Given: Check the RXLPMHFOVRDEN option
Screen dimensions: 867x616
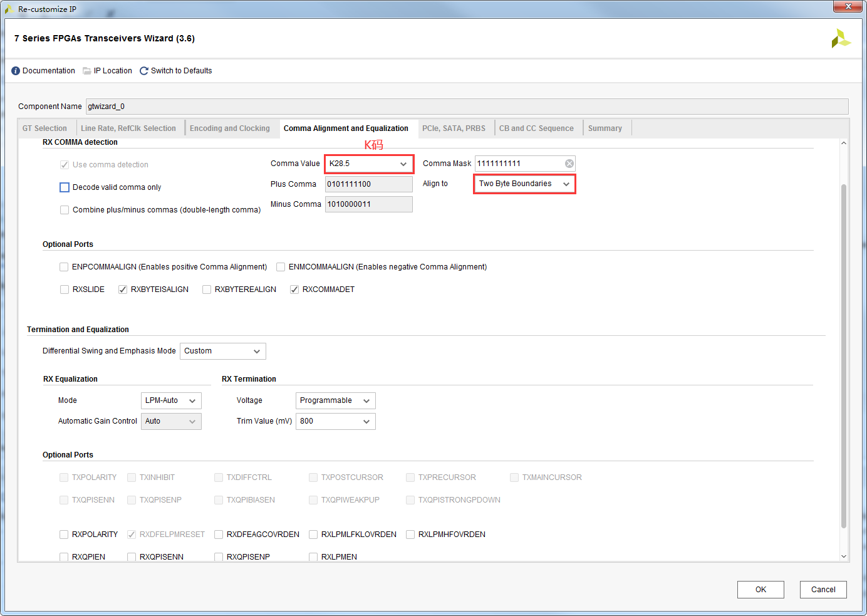Looking at the screenshot, I should [x=410, y=535].
